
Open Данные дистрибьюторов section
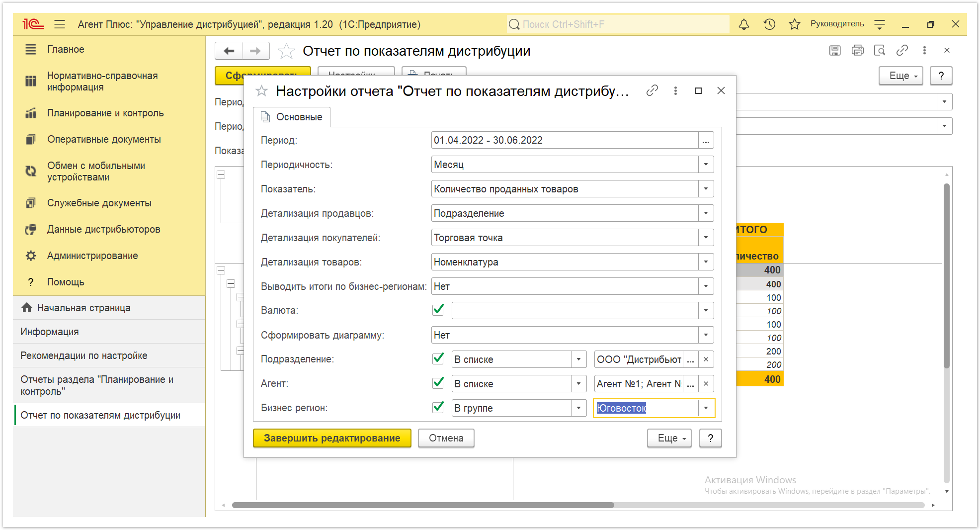(x=103, y=229)
